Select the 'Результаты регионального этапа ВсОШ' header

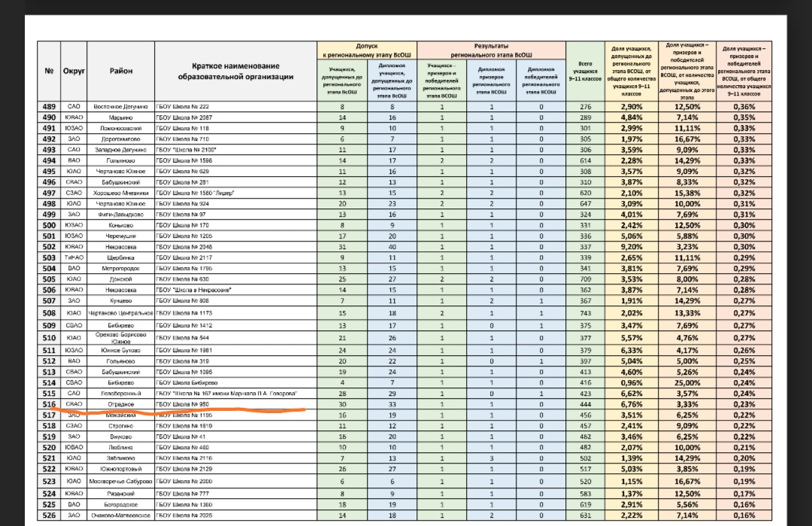[491, 51]
